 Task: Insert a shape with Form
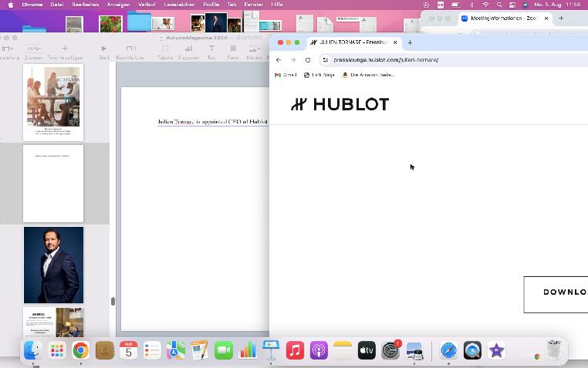233,52
